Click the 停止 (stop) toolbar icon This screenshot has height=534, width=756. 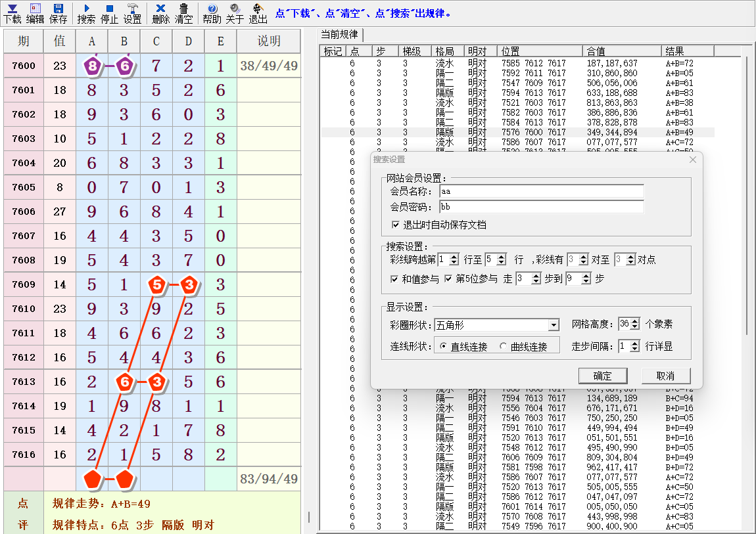pos(109,14)
